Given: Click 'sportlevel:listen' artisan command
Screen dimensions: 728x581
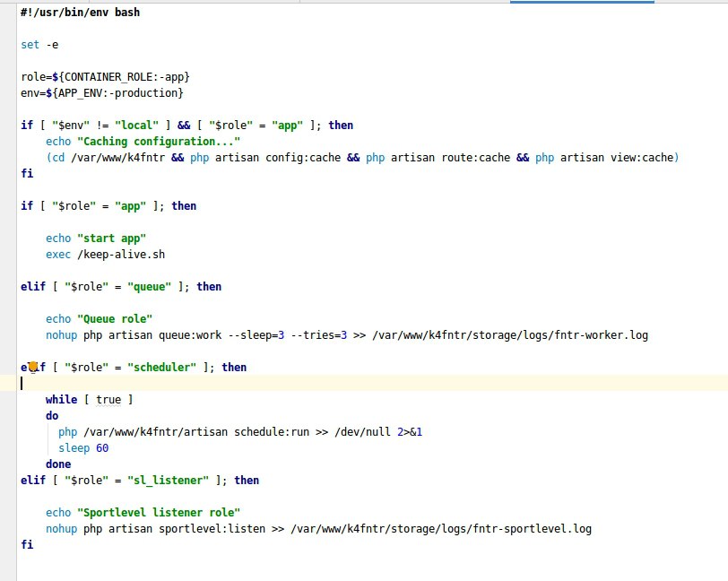Looking at the screenshot, I should coord(212,528).
